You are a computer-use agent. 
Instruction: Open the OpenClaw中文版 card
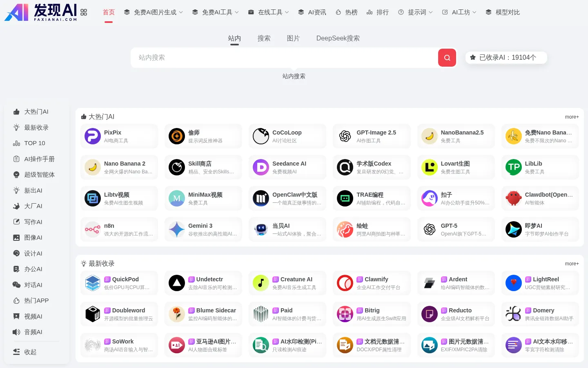[x=287, y=198]
